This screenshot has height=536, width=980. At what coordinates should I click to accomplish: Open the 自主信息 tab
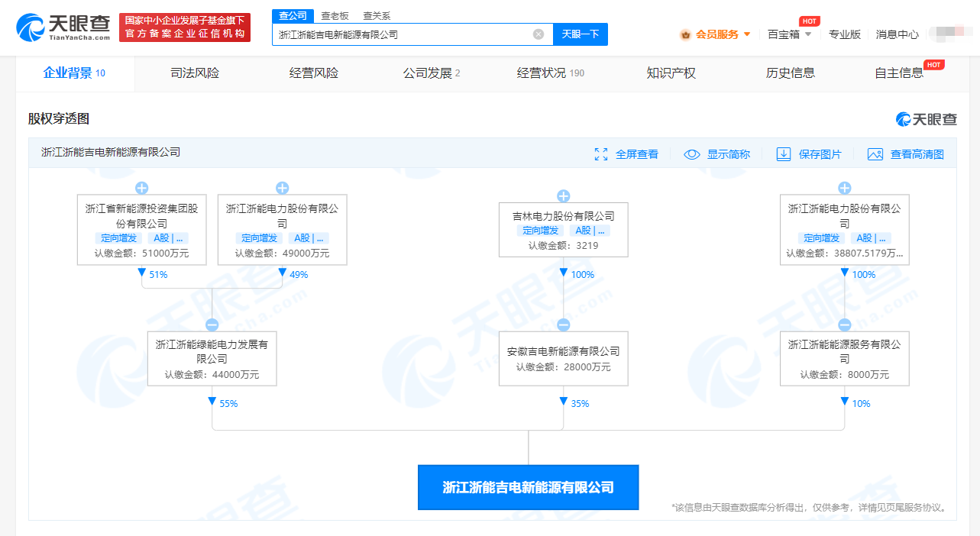click(x=899, y=73)
